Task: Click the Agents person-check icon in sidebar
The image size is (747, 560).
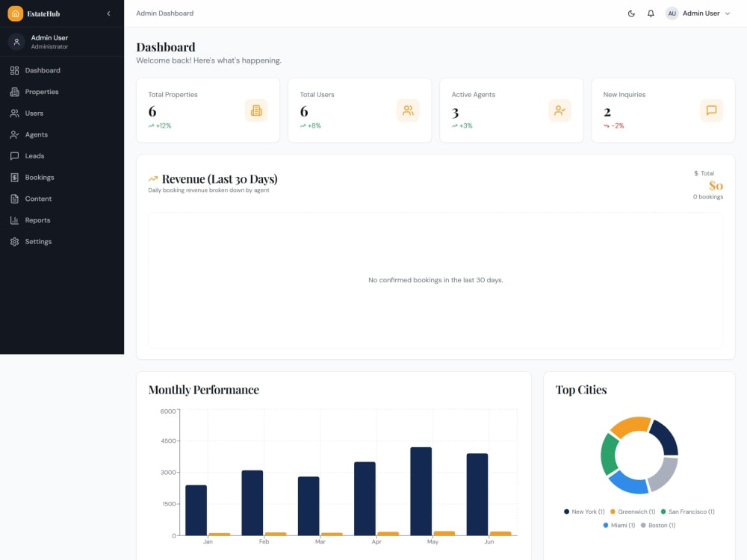Action: [14, 134]
